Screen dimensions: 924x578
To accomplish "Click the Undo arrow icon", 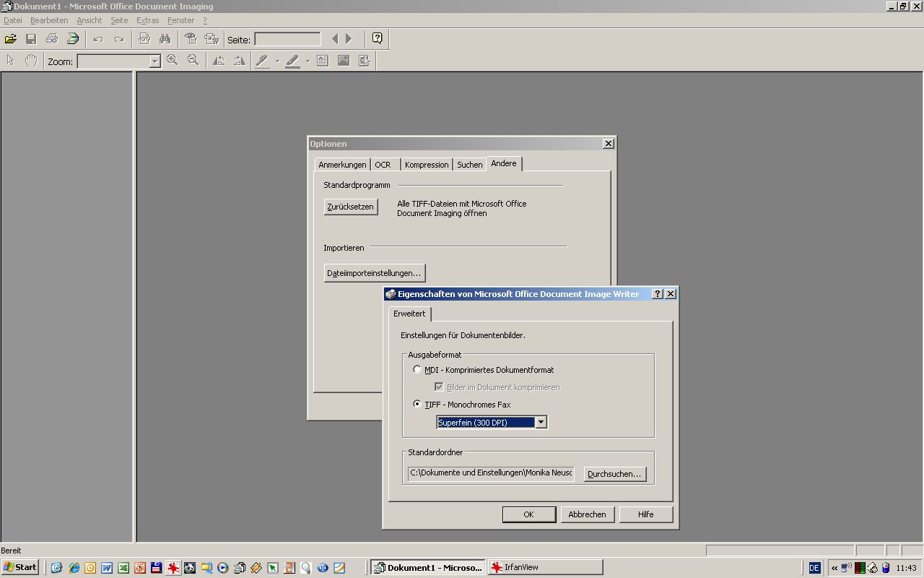I will (x=98, y=39).
